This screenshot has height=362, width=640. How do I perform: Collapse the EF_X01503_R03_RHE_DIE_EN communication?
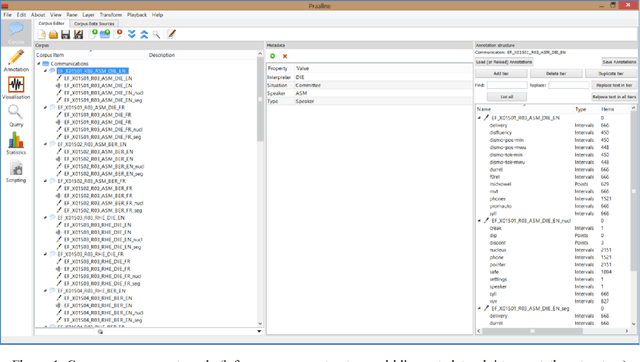click(45, 218)
